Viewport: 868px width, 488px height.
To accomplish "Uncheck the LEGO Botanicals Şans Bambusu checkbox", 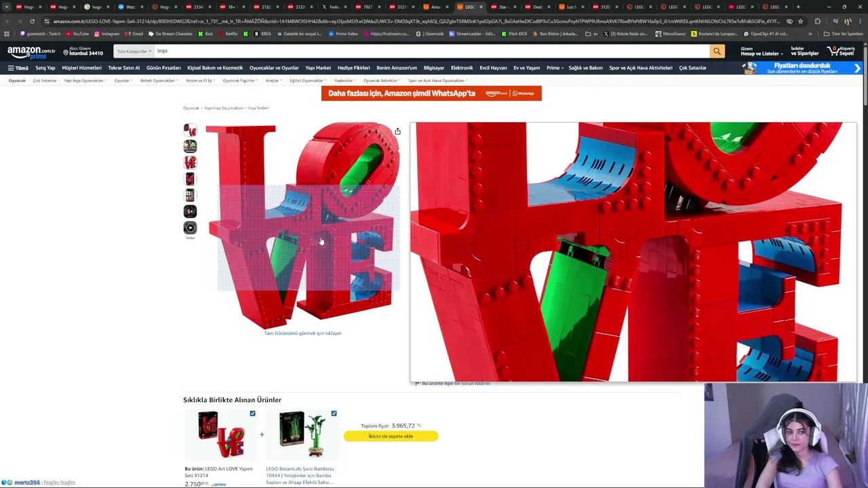I will 334,413.
